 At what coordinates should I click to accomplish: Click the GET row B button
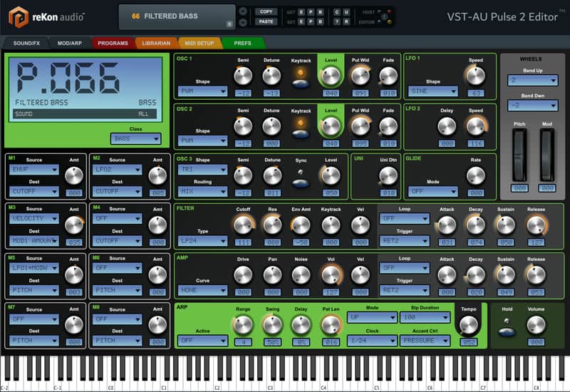point(320,12)
